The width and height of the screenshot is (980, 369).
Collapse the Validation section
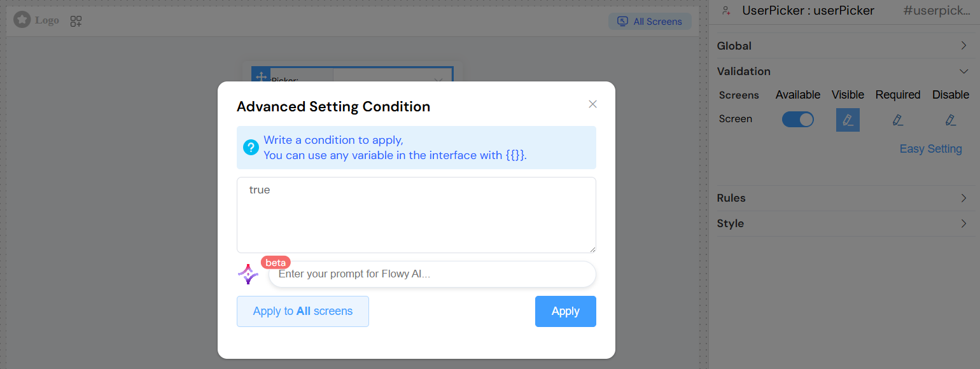[846, 71]
